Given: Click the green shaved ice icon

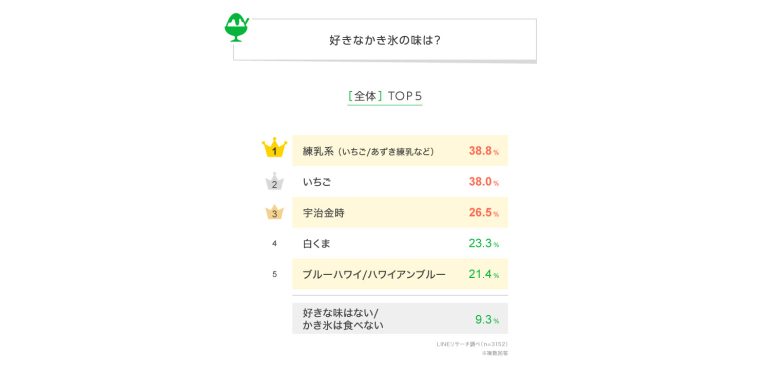Looking at the screenshot, I should pos(237,27).
